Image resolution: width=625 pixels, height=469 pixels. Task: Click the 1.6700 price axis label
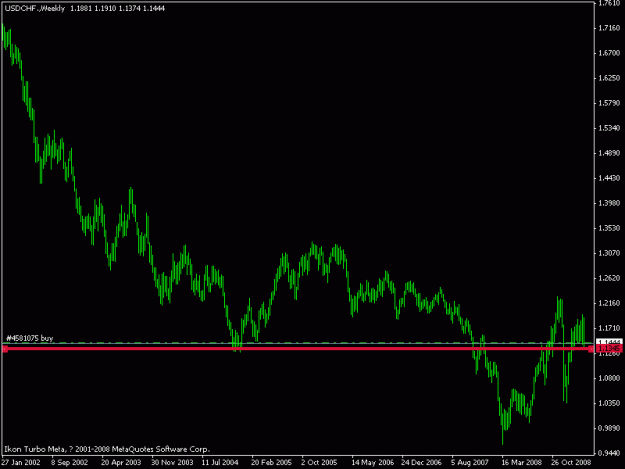point(609,53)
